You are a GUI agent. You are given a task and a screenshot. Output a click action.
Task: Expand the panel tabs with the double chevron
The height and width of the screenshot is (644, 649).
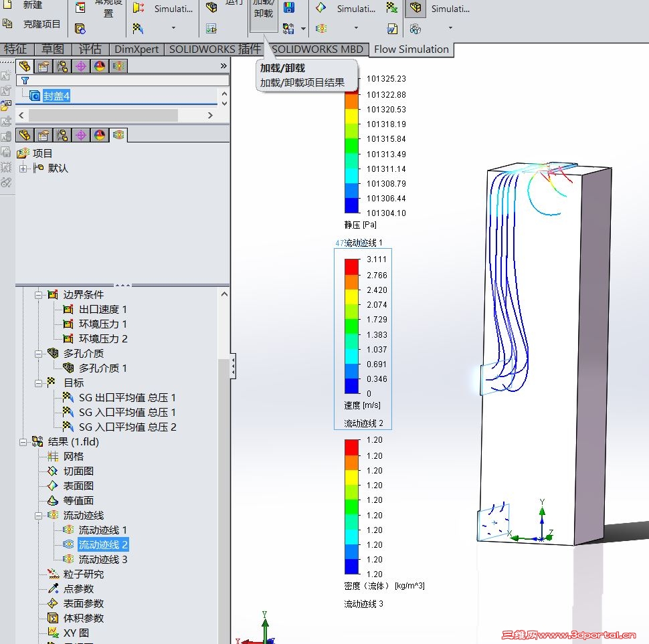coord(223,66)
